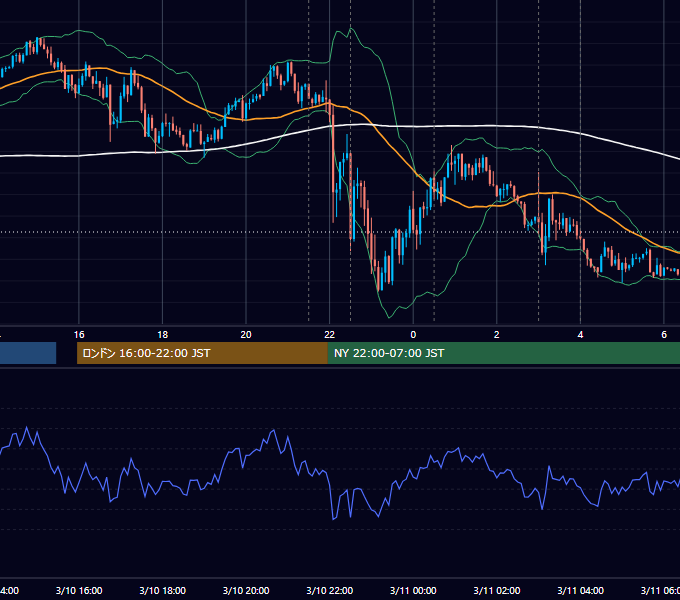Click the 16 hour label on the price chart axis

pos(79,335)
